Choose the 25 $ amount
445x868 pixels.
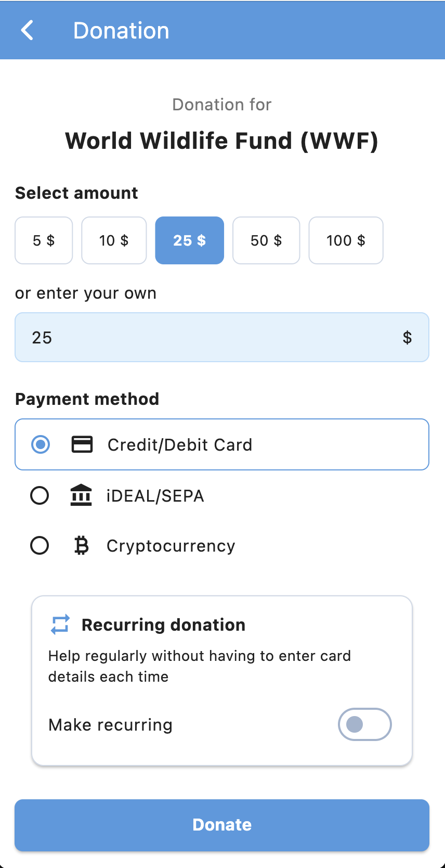click(190, 240)
